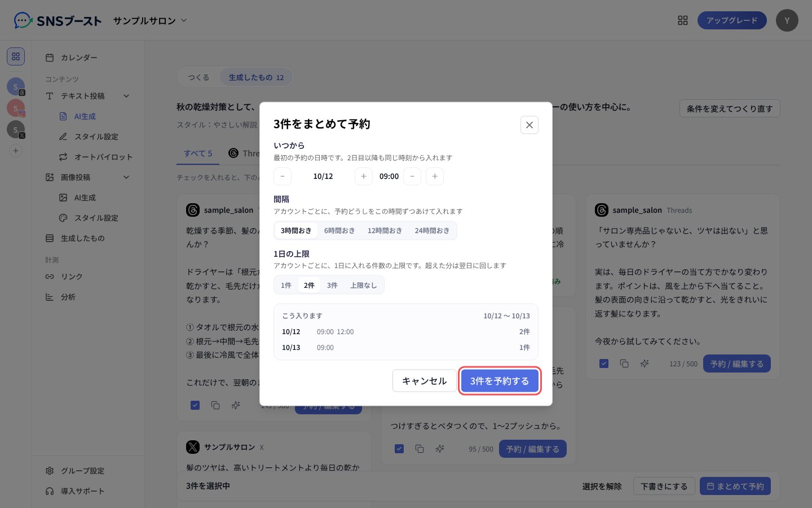Viewport: 812px width, 508px height.
Task: Select the 3時間おき interval option
Action: pyautogui.click(x=296, y=230)
